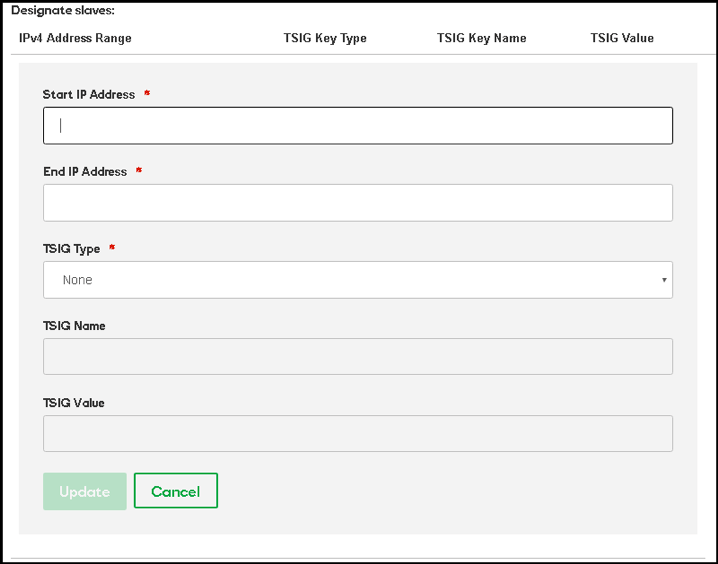Screen dimensions: 718x564
Task: Open the TSIG Type dropdown showing None
Action: tap(358, 280)
